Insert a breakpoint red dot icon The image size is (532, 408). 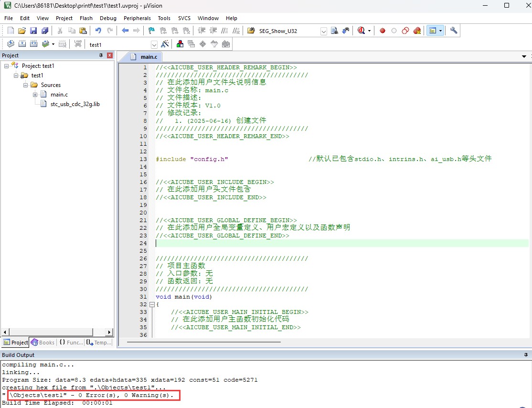click(x=383, y=31)
